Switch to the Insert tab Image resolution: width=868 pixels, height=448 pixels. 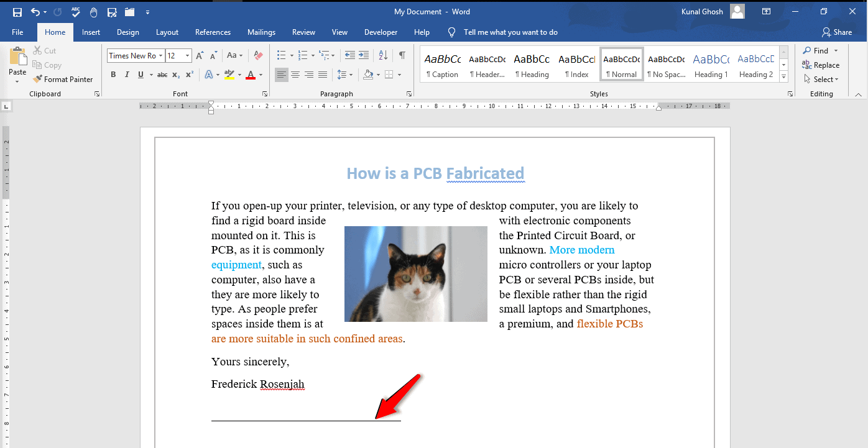(91, 32)
